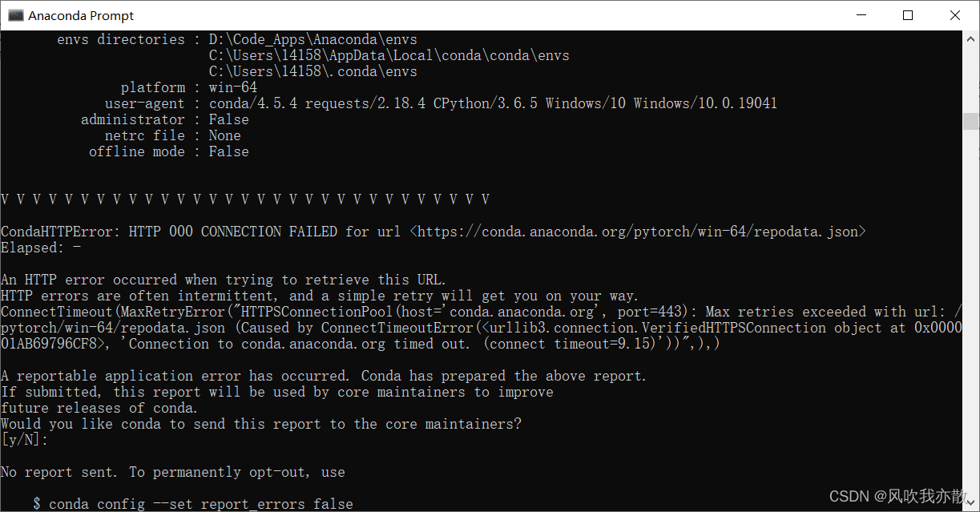Click the platform win-64 value
The image size is (980, 512).
233,87
